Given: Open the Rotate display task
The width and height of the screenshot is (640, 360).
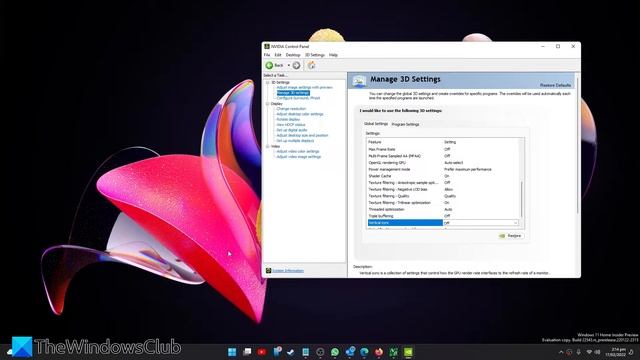Looking at the screenshot, I should tap(288, 120).
